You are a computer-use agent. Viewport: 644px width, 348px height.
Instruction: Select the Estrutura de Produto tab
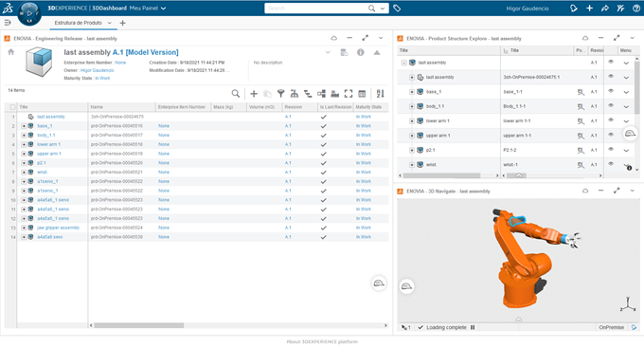click(x=78, y=23)
